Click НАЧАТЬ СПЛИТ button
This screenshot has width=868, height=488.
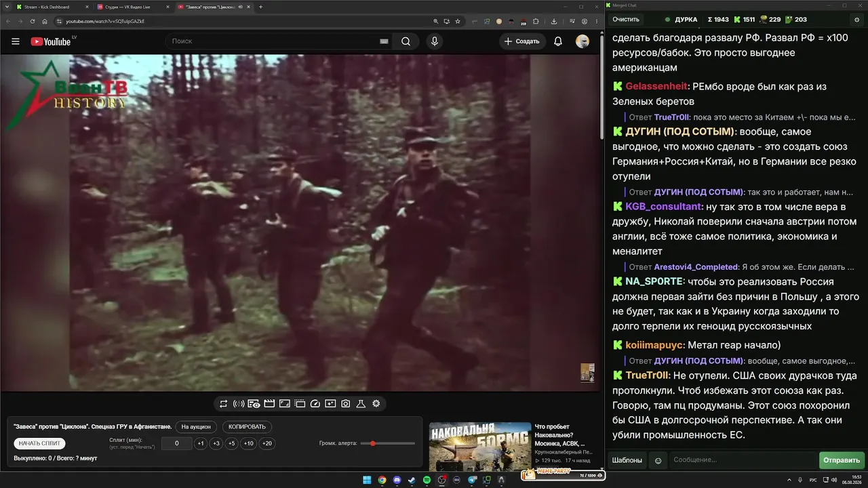pyautogui.click(x=39, y=443)
